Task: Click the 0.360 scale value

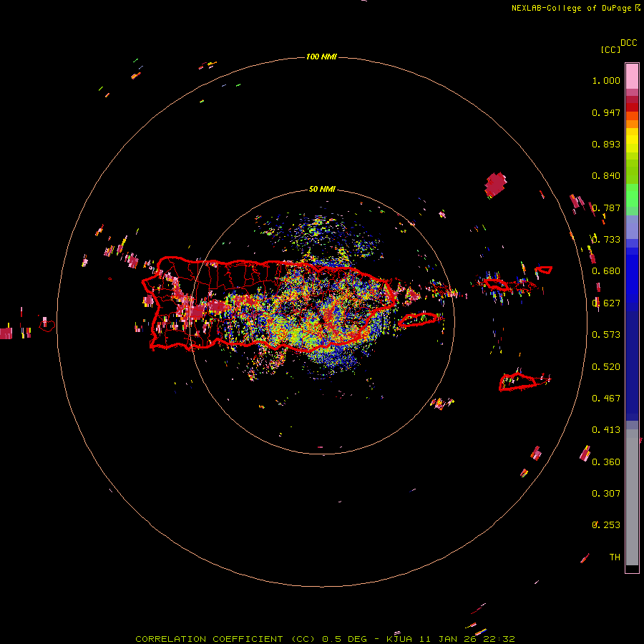Action: (x=606, y=462)
